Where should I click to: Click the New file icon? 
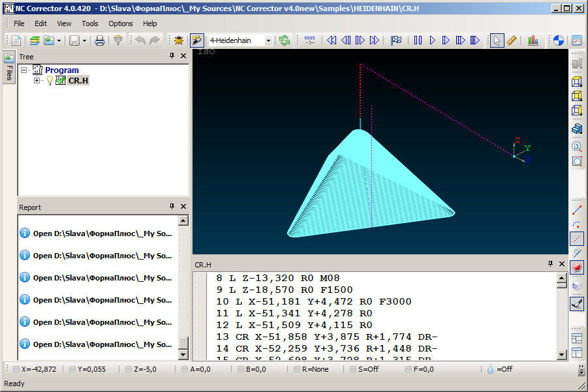(16, 40)
